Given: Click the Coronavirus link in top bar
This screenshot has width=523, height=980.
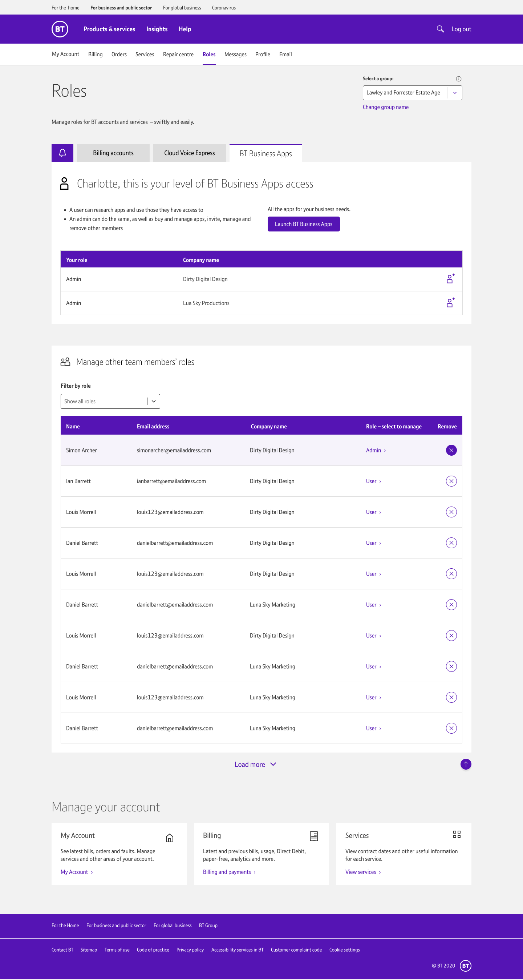Looking at the screenshot, I should [224, 8].
